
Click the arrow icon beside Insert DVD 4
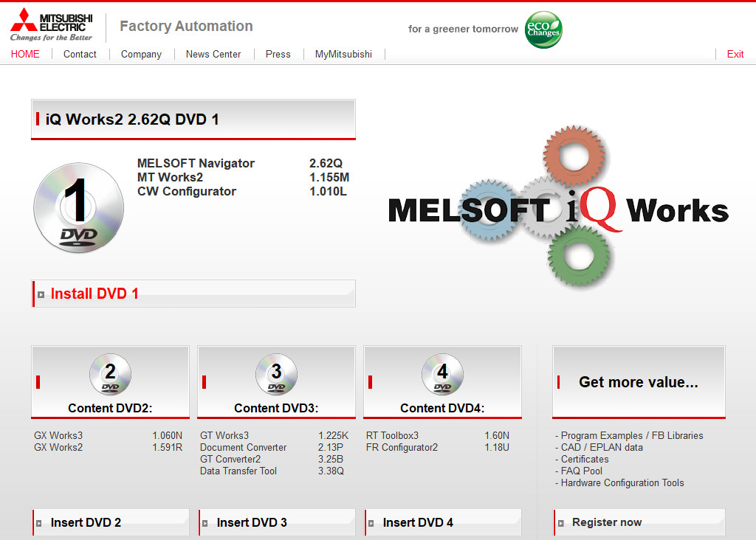point(371,523)
